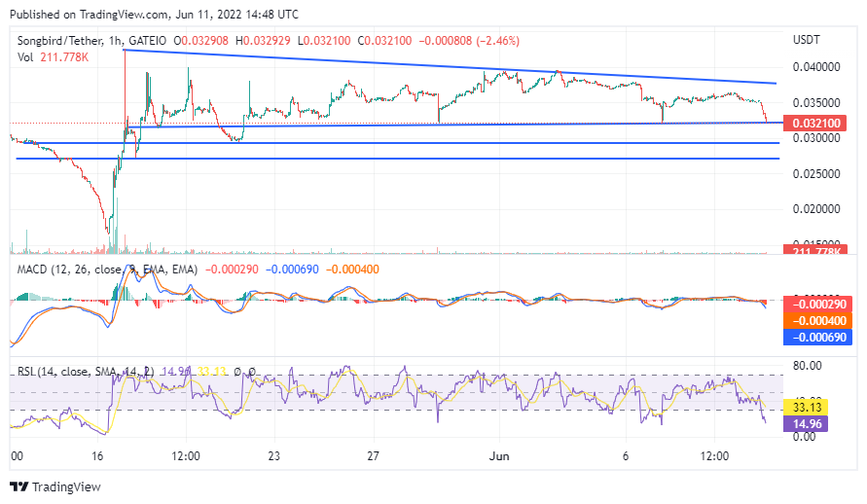Viewport: 867px width, 504px height.
Task: Click the red current price tag 0.032100
Action: tap(815, 123)
